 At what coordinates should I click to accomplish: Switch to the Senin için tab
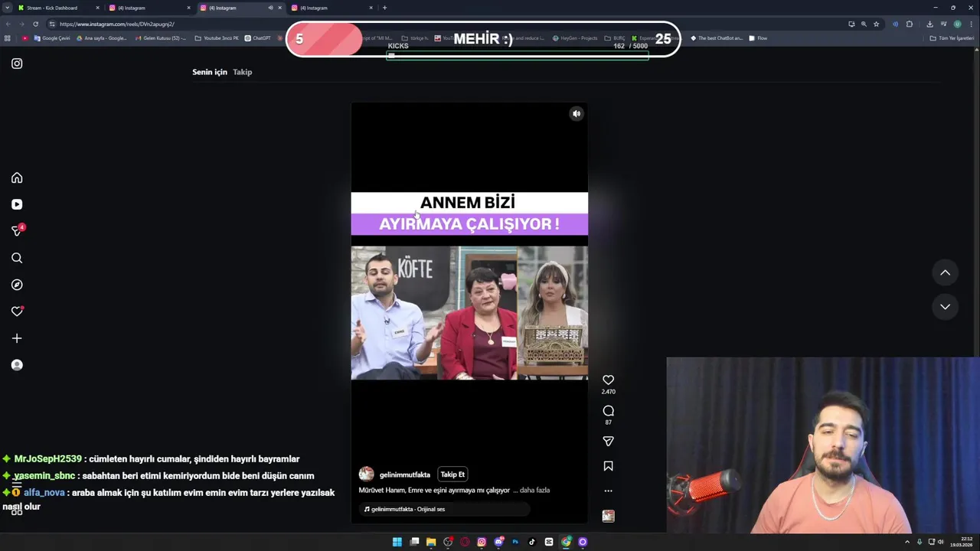coord(210,72)
